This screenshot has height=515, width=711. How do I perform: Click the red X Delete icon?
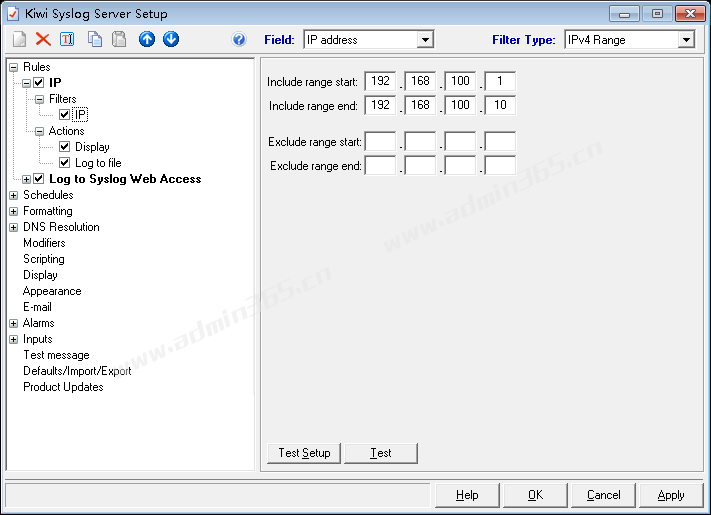(43, 39)
